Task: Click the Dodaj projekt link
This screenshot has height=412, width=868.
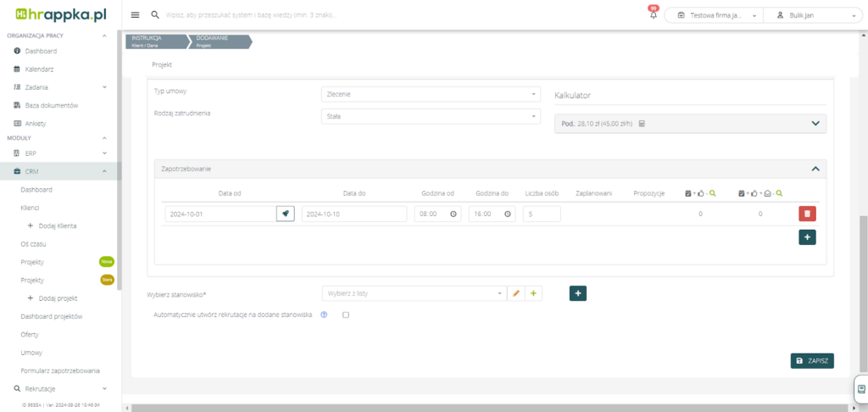Action: pyautogui.click(x=58, y=298)
